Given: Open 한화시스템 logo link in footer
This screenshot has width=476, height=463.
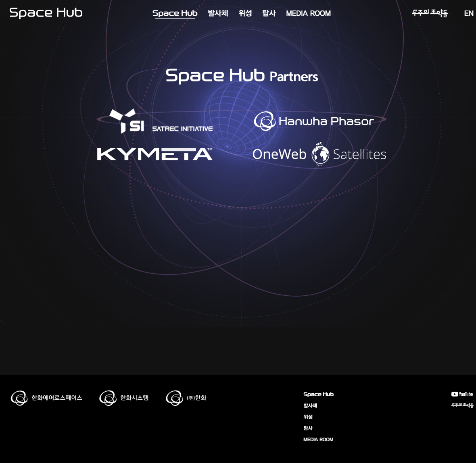Looking at the screenshot, I should pyautogui.click(x=124, y=398).
